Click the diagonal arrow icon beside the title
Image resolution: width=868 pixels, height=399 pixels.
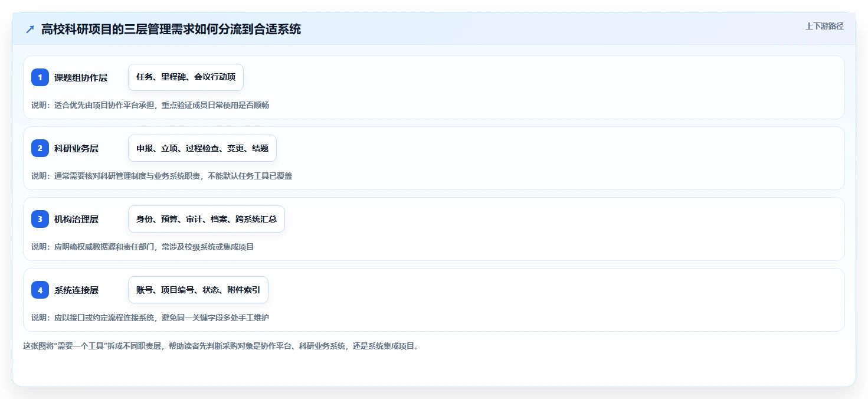[x=30, y=29]
